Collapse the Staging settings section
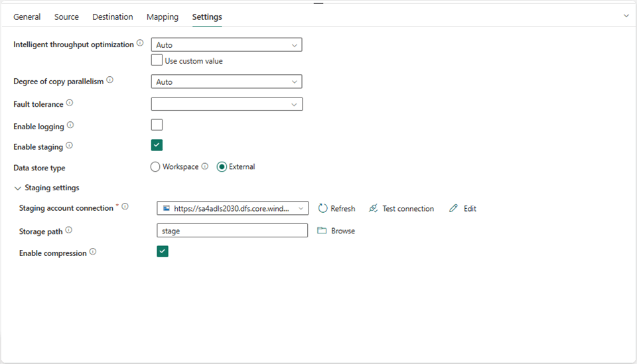The height and width of the screenshot is (364, 637). click(18, 188)
